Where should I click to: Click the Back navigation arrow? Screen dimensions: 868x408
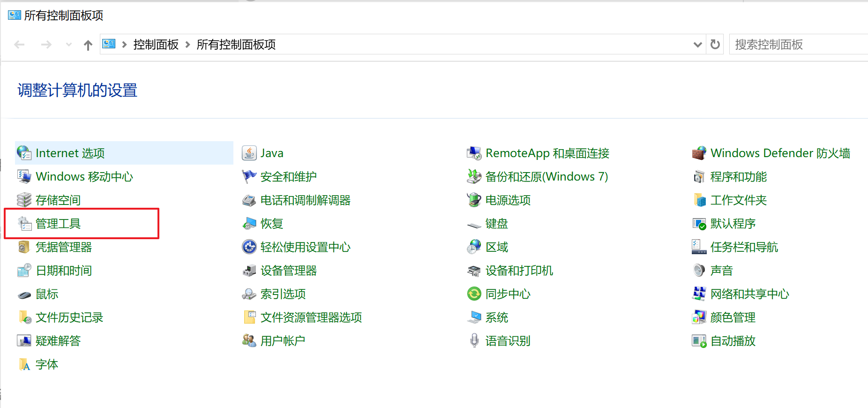19,45
